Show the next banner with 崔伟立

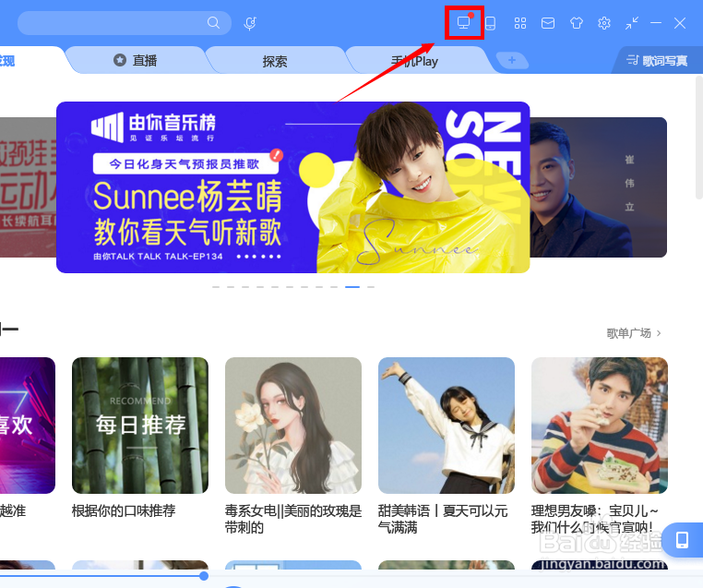coord(598,187)
